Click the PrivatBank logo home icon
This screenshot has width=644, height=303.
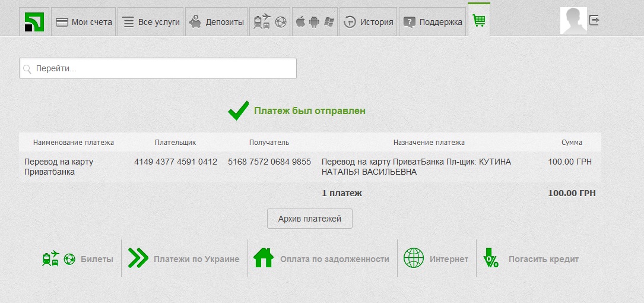(x=34, y=22)
